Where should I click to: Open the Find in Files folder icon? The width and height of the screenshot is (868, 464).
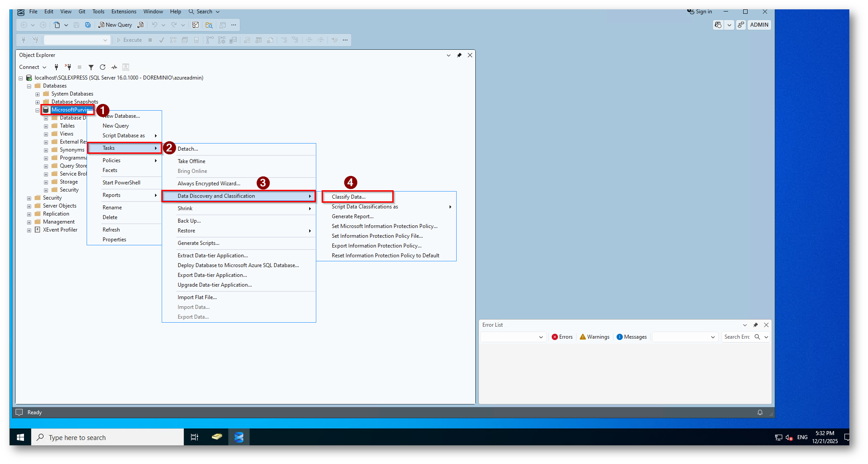pyautogui.click(x=209, y=25)
